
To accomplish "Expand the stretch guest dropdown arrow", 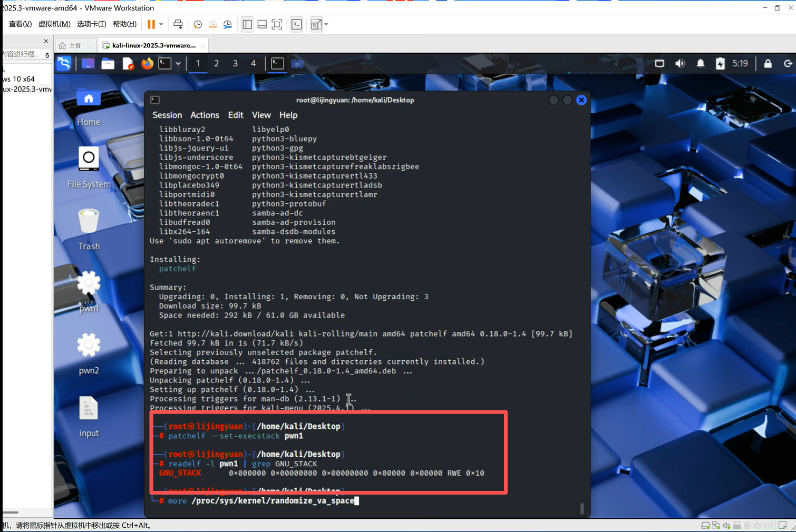I will pyautogui.click(x=326, y=24).
